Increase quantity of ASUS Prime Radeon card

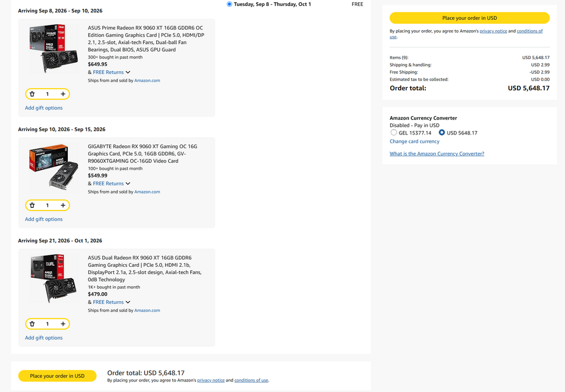coord(63,94)
